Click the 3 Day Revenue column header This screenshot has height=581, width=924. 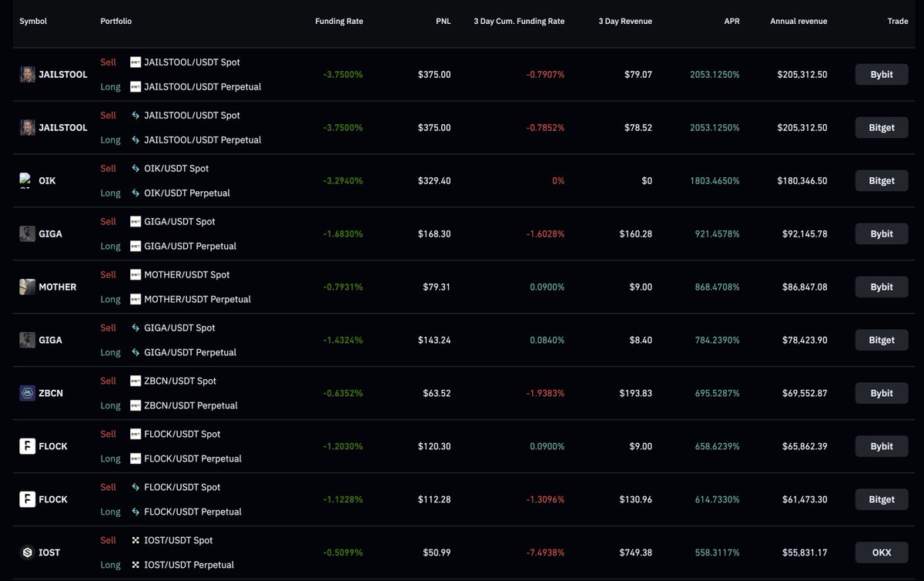point(625,22)
